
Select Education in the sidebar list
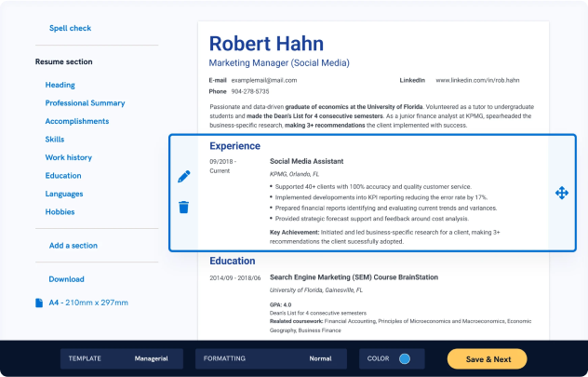coord(63,175)
